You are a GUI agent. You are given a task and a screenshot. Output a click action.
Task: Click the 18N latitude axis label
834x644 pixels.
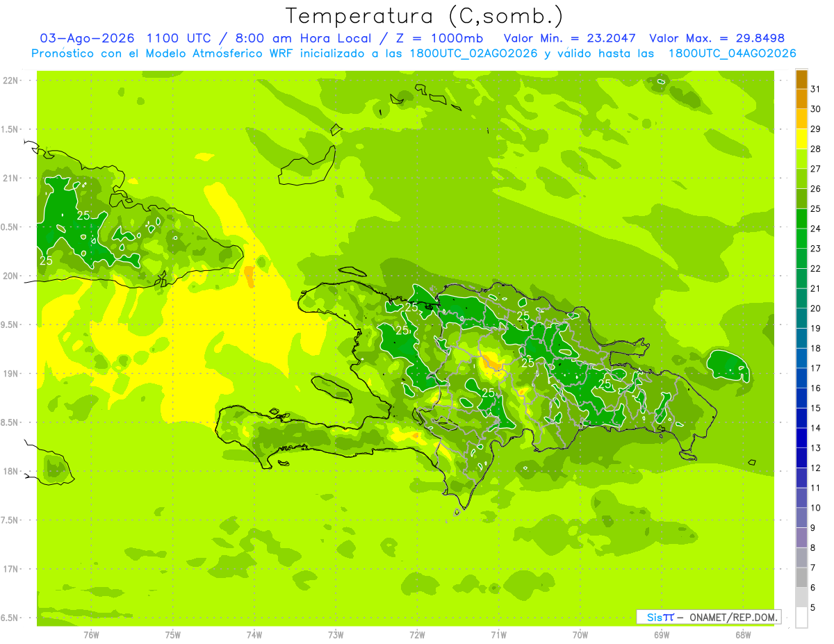pos(11,471)
